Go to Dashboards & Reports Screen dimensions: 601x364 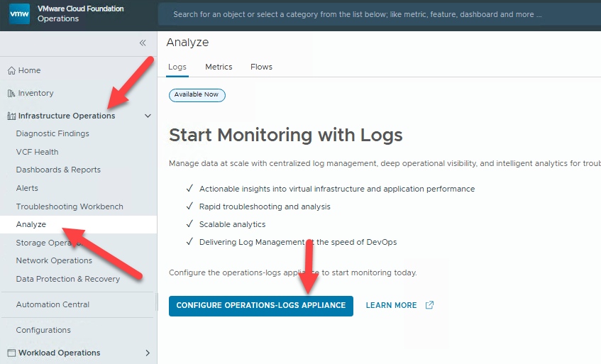click(58, 170)
